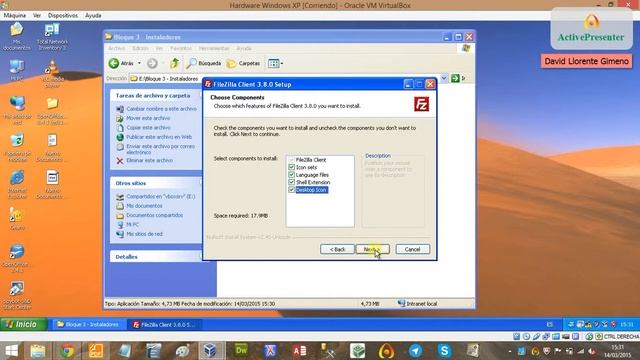The width and height of the screenshot is (640, 360).
Task: Open Google Chrome on host taskbar
Action: [x=67, y=351]
